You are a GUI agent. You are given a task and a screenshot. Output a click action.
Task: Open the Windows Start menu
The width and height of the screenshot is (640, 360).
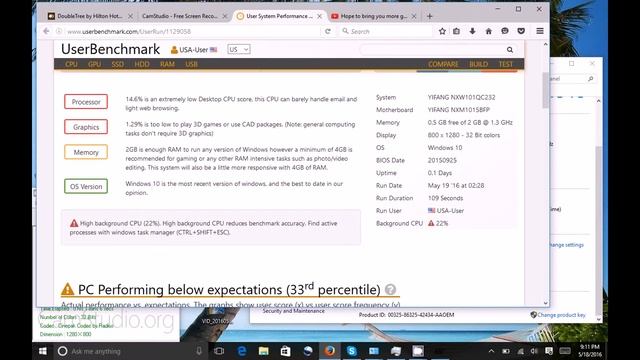pos(42,351)
